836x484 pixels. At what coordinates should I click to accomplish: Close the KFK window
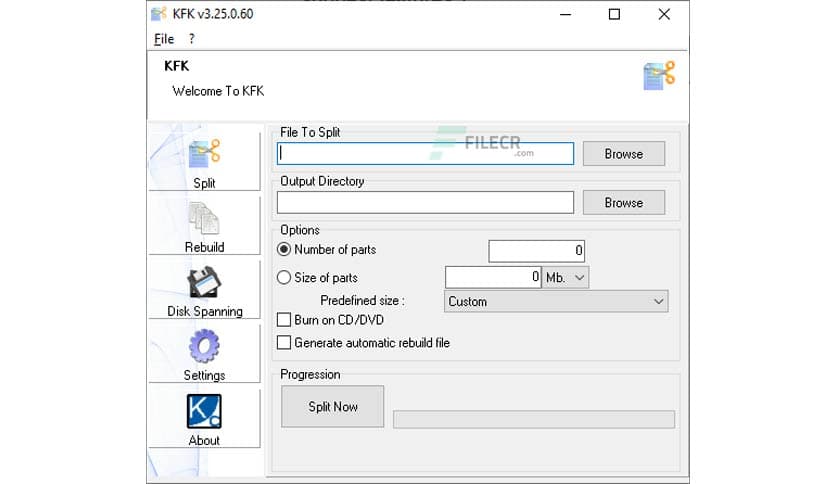click(x=664, y=14)
